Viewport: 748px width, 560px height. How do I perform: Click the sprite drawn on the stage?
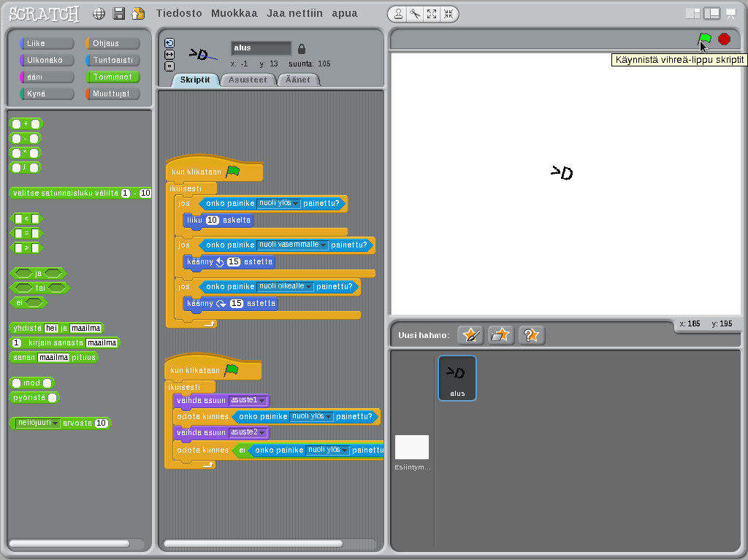point(562,173)
